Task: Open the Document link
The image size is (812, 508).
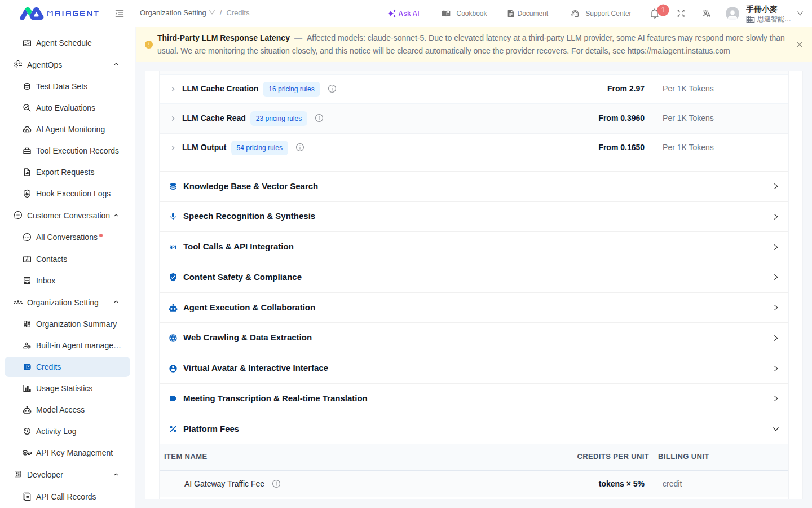Action: (x=528, y=14)
